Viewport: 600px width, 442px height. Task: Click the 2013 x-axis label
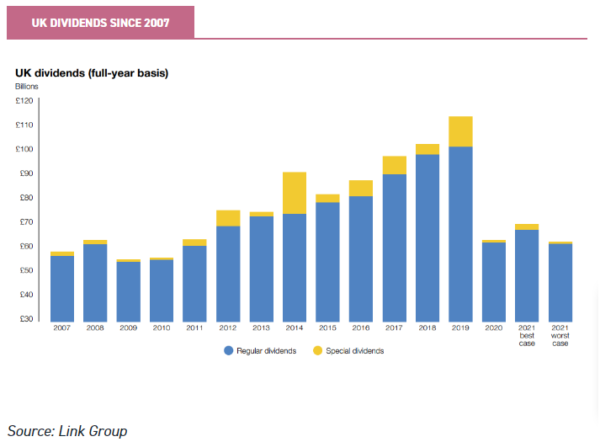click(261, 328)
